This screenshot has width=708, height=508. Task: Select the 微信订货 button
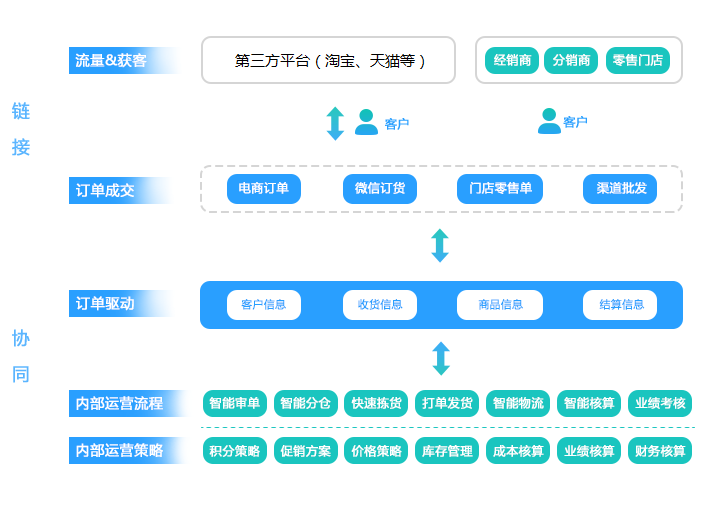click(380, 189)
